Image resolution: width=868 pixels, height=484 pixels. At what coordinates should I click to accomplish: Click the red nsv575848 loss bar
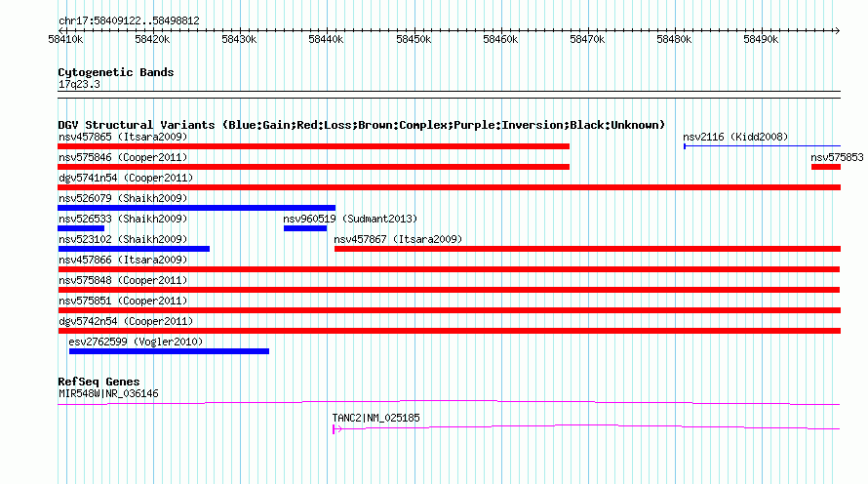click(x=449, y=290)
